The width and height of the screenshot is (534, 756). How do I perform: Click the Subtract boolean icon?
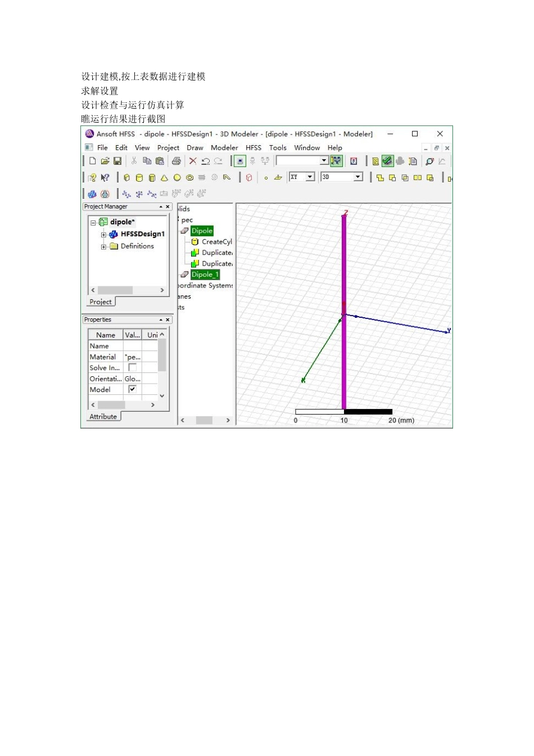click(x=392, y=178)
